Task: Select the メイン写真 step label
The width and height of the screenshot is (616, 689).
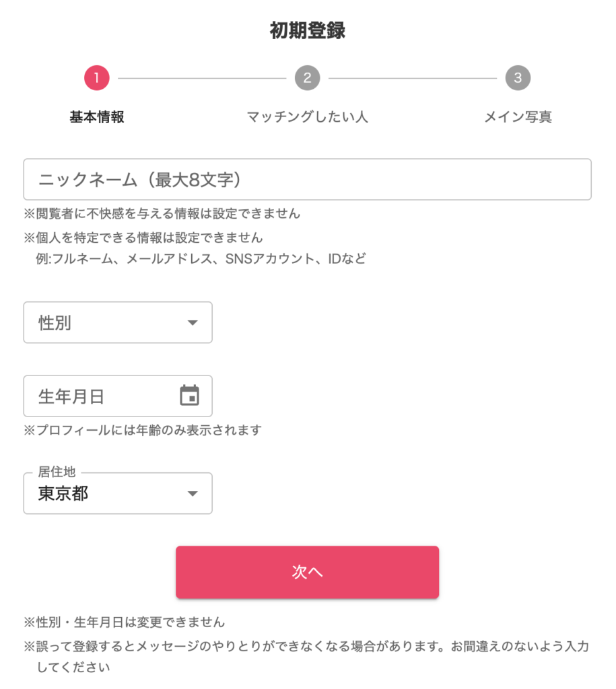Action: [x=519, y=116]
